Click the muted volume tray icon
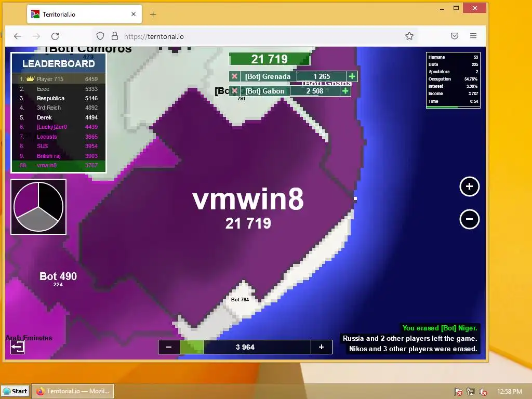This screenshot has width=532, height=399. tap(483, 392)
